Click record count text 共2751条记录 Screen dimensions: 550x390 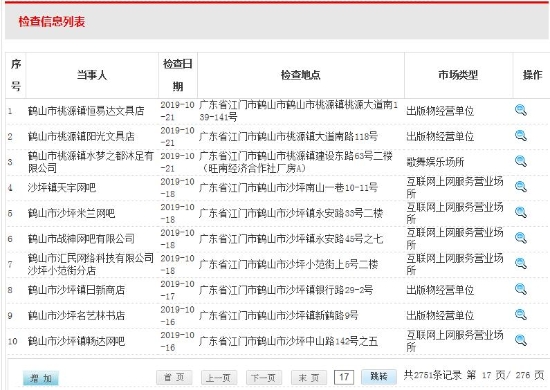tap(432, 375)
